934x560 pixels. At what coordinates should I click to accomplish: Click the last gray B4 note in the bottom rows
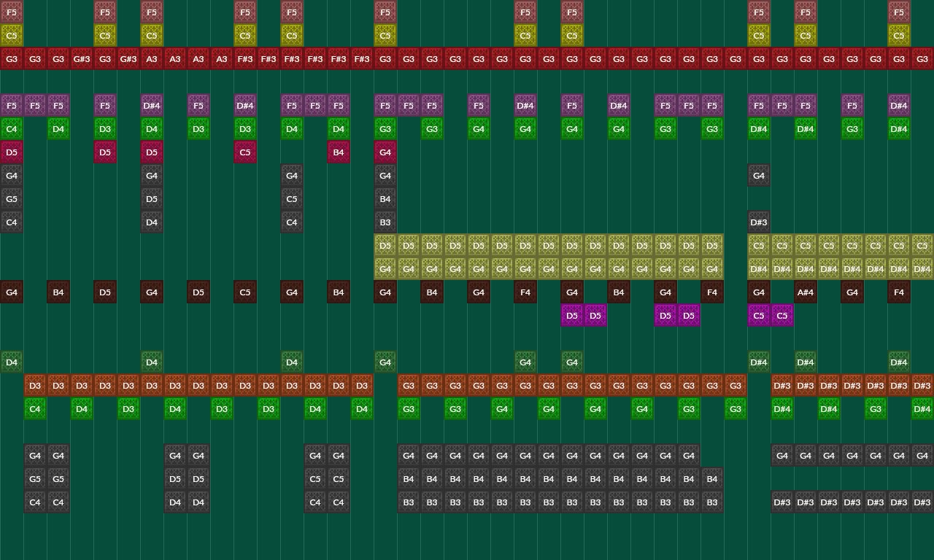click(x=712, y=479)
